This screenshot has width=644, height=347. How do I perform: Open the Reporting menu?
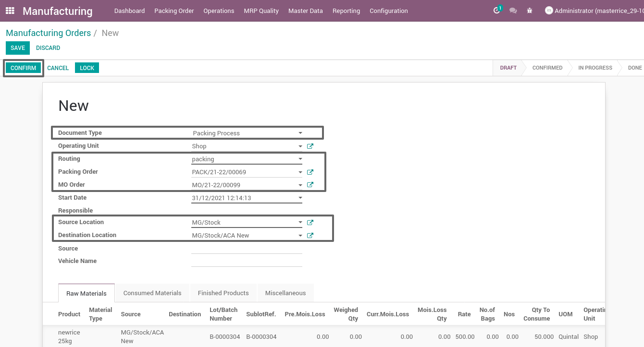click(346, 11)
